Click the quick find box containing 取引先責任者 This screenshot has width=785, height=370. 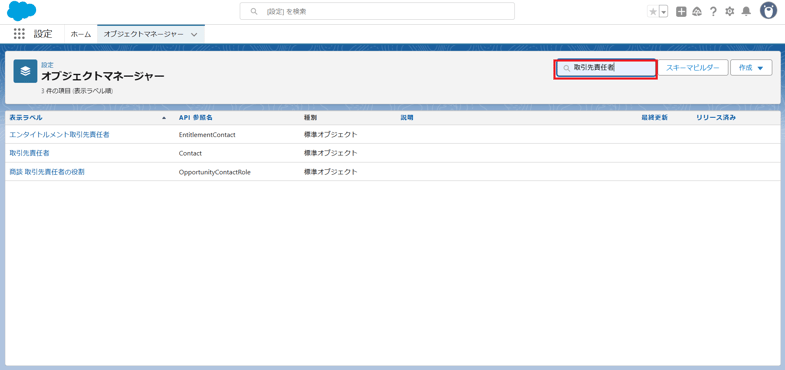coord(606,68)
